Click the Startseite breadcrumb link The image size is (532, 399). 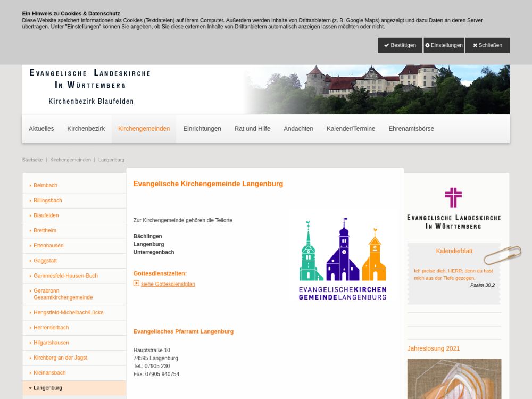point(32,160)
